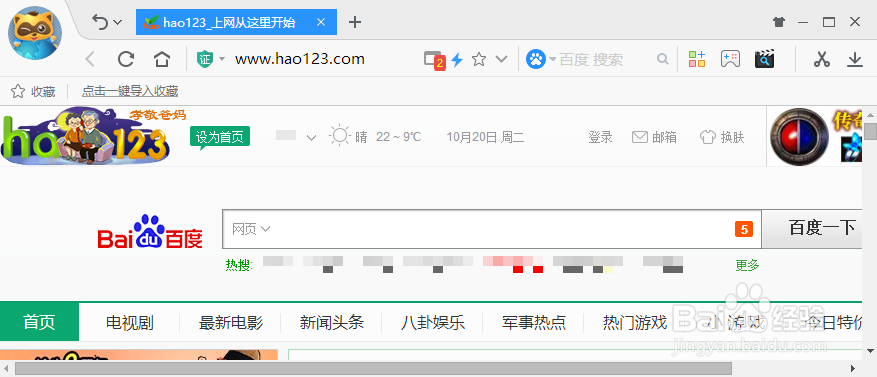Click the address bar URL www.hao123.com

[300, 59]
